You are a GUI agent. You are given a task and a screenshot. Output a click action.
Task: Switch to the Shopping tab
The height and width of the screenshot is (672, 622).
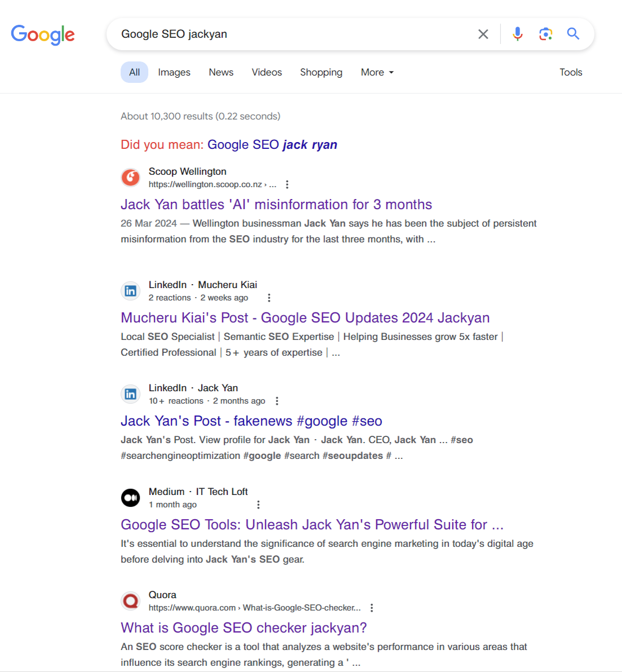pyautogui.click(x=321, y=72)
